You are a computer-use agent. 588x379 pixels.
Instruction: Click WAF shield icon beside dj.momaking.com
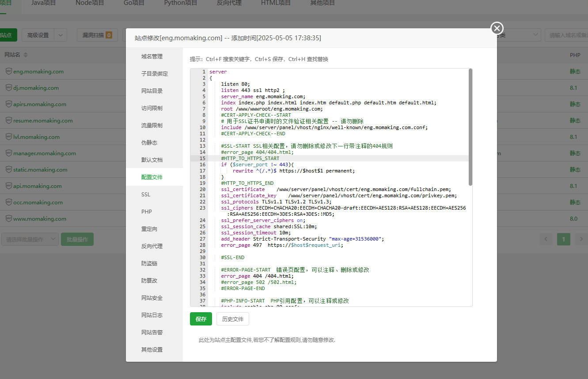pyautogui.click(x=8, y=88)
